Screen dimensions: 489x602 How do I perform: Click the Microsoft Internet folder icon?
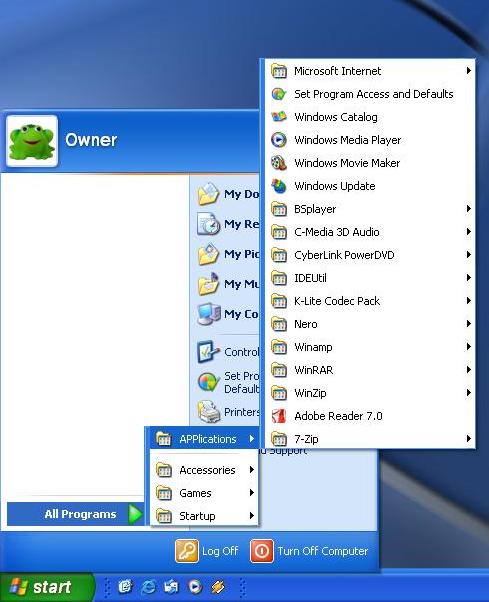coord(279,71)
